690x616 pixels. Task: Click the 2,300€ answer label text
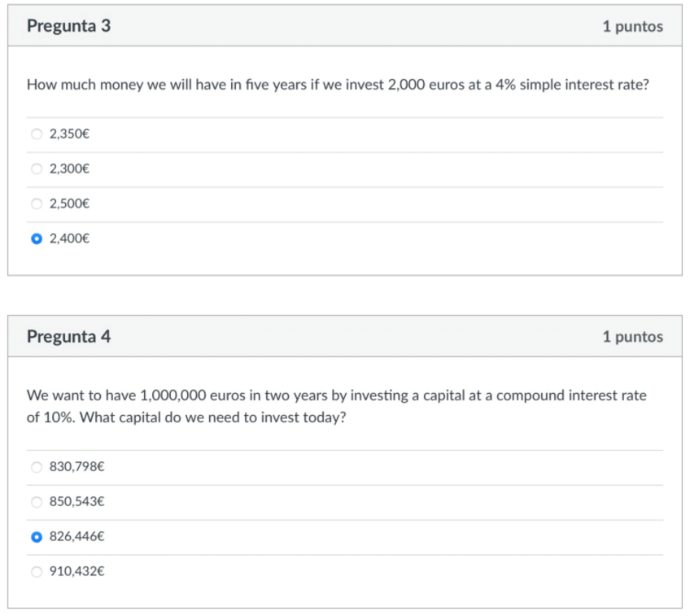click(x=69, y=169)
